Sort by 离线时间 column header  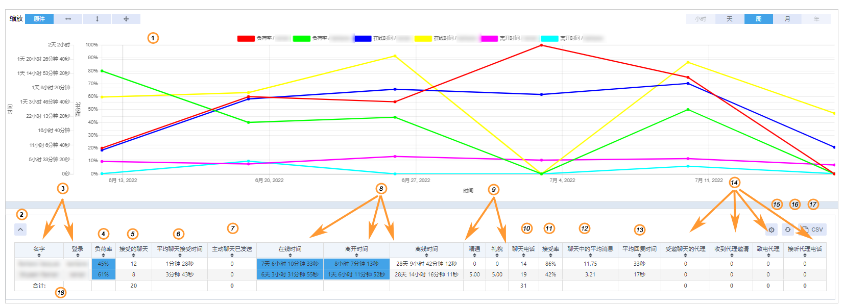coord(426,250)
